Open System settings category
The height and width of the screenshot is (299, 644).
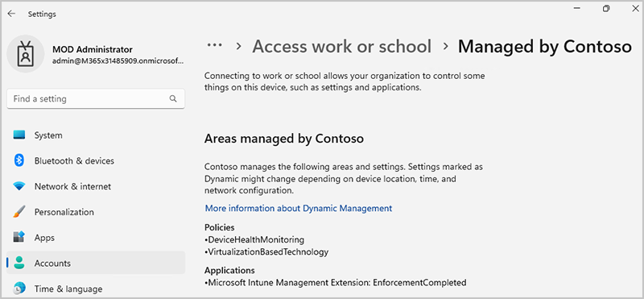click(96, 135)
